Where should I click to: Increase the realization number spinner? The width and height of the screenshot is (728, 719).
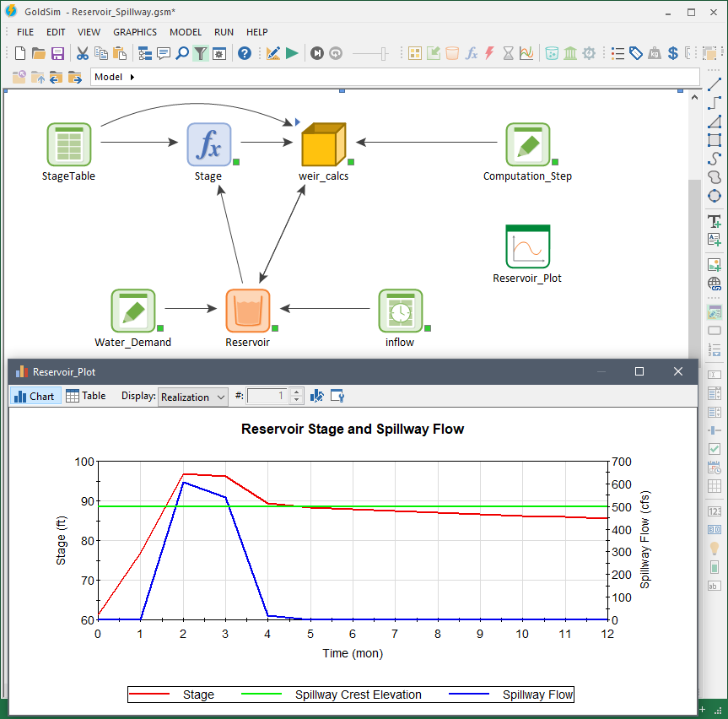pos(297,392)
